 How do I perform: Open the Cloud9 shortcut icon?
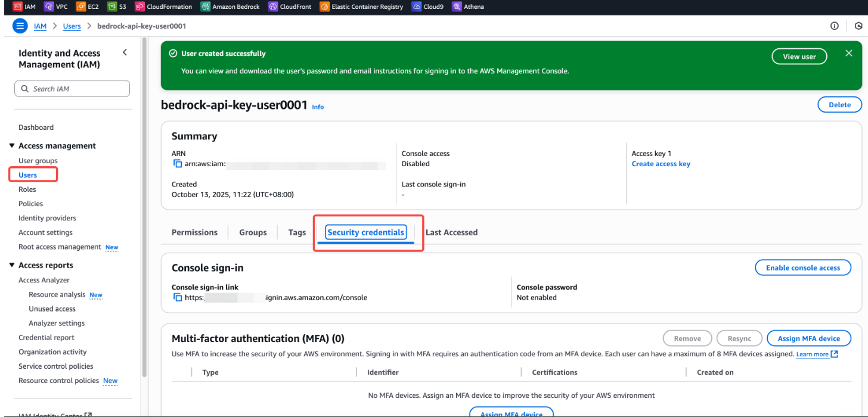tap(417, 7)
